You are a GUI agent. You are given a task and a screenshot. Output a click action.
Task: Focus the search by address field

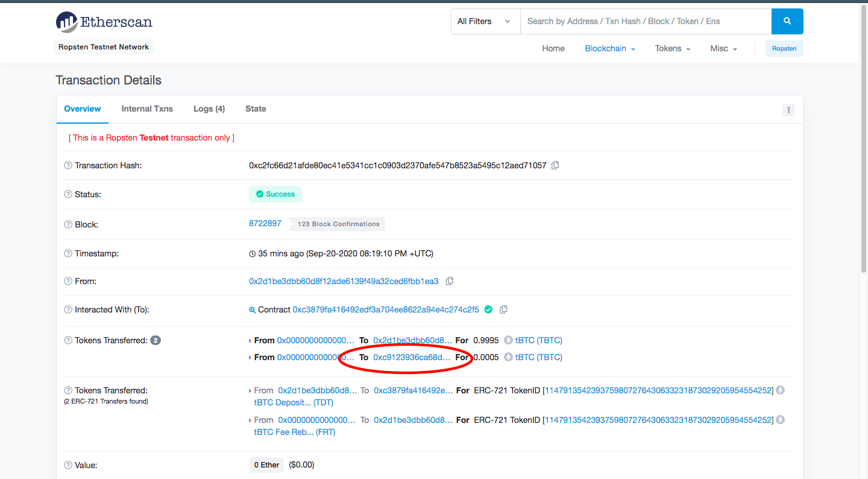[646, 21]
